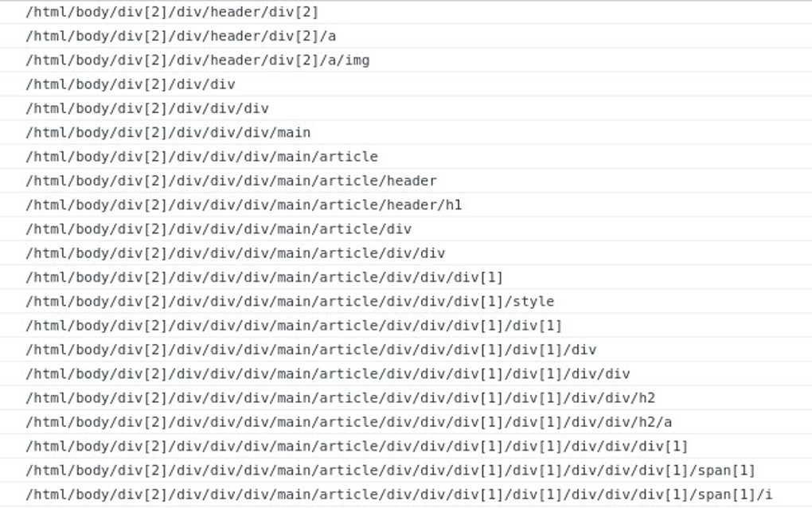This screenshot has width=812, height=508.
Task: Select the row ending in div/div/h2
Action: coord(406,397)
